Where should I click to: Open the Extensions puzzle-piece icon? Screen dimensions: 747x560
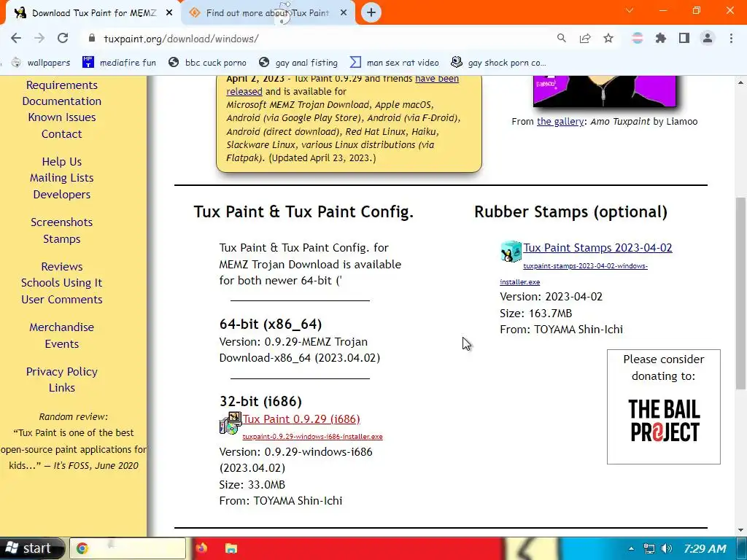[x=661, y=38]
